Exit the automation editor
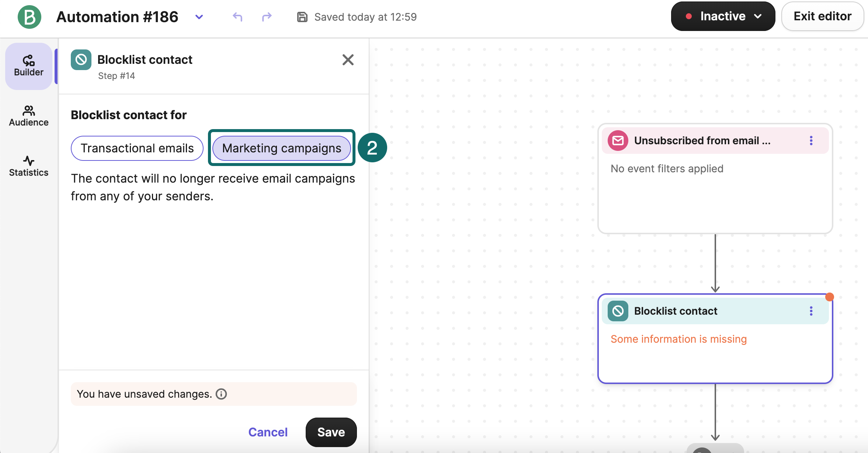The image size is (868, 453). click(823, 16)
